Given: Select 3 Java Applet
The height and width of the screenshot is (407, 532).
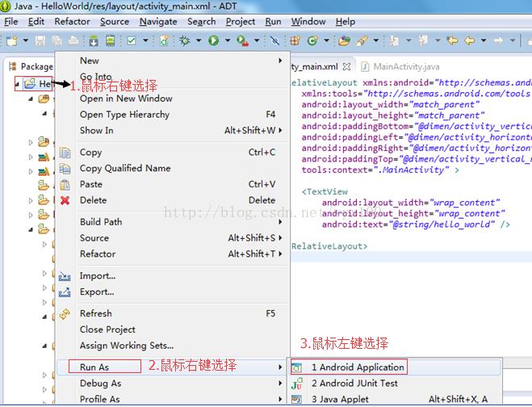Looking at the screenshot, I should 395,399.
